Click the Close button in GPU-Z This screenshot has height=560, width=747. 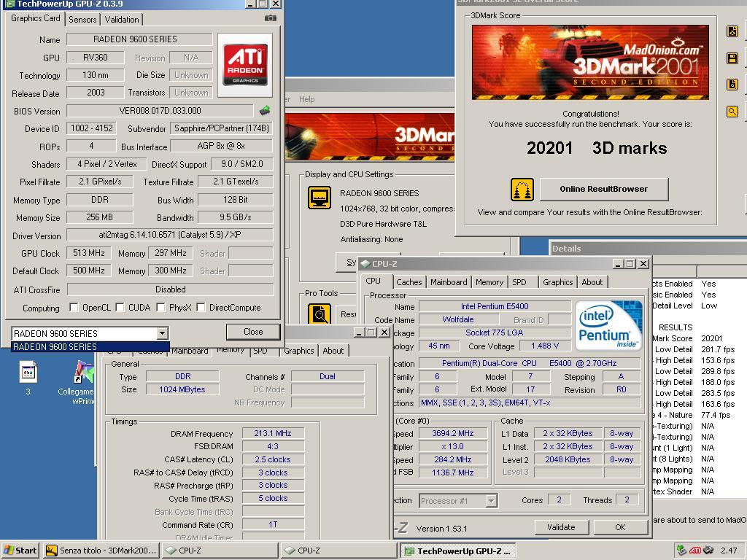[x=253, y=332]
